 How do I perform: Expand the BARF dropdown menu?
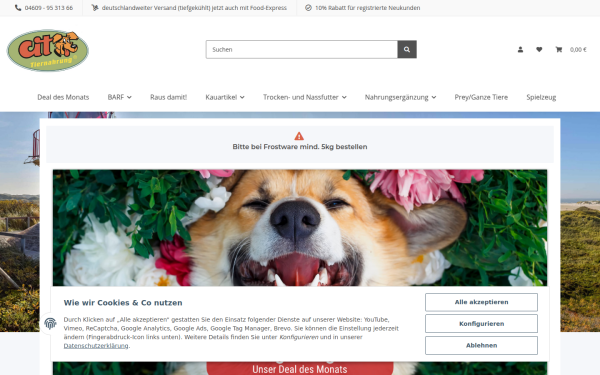coord(119,97)
